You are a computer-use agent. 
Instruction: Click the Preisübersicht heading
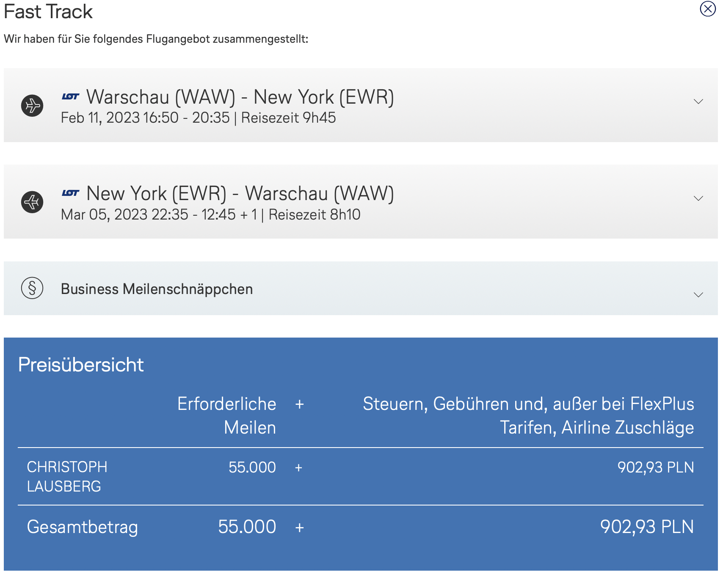tap(81, 365)
